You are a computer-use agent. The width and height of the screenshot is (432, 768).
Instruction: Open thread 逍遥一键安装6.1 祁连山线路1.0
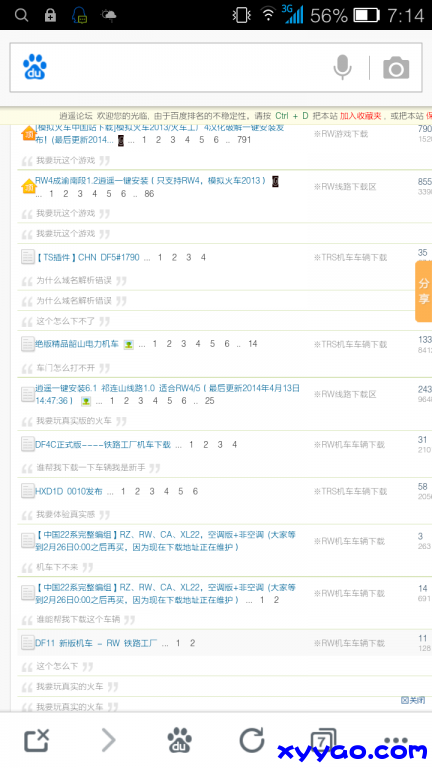tap(167, 394)
